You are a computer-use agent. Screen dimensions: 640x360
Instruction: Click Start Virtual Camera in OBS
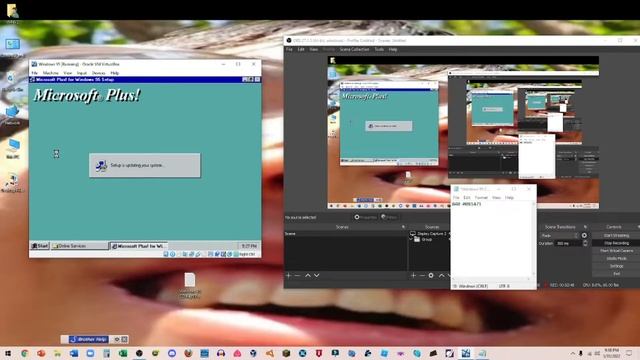(x=616, y=251)
